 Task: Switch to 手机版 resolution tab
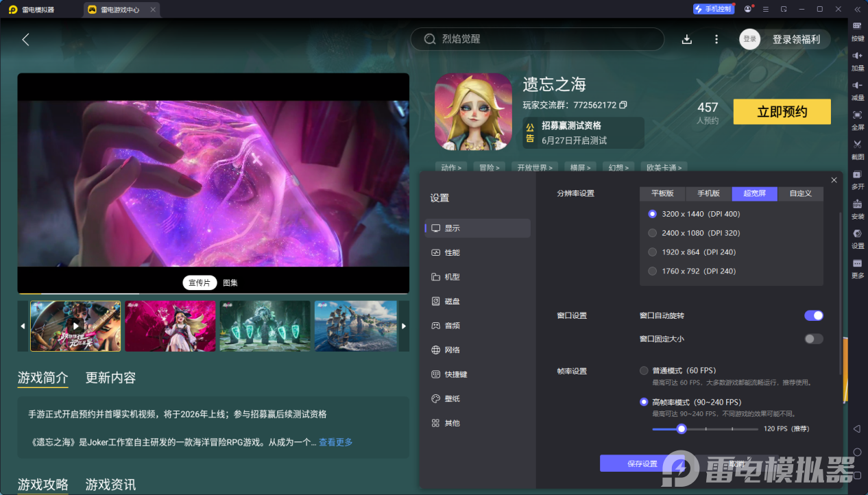tap(708, 193)
